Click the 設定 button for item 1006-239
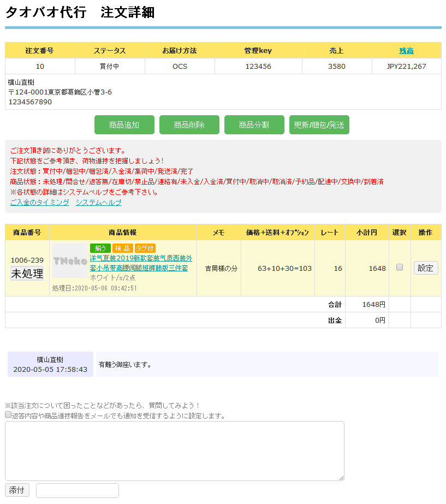Viewport: 446px width, 504px height. [426, 268]
